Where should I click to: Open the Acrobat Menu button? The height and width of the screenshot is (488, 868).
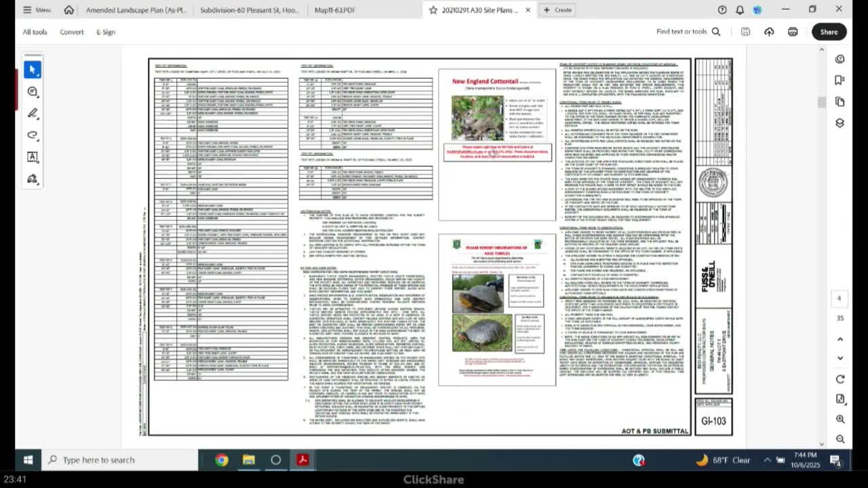pyautogui.click(x=37, y=10)
